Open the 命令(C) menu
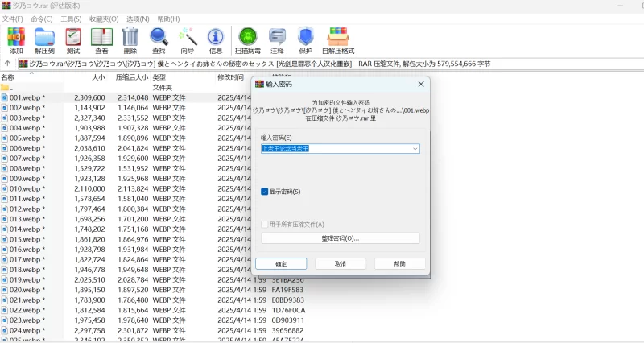 pyautogui.click(x=42, y=19)
